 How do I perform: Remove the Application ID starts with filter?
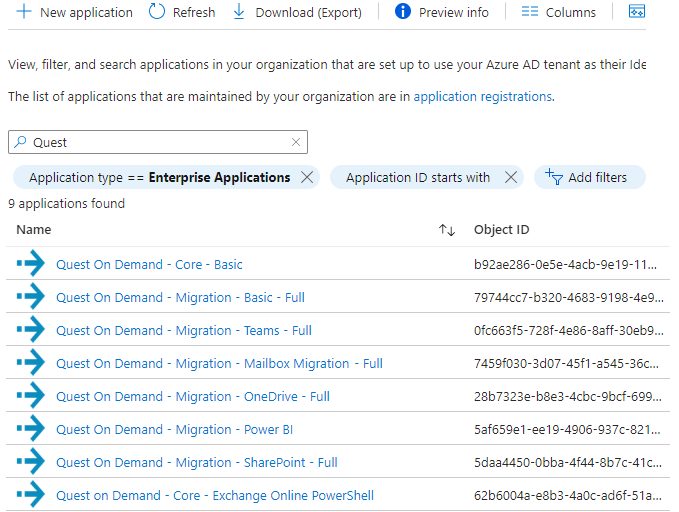click(510, 177)
